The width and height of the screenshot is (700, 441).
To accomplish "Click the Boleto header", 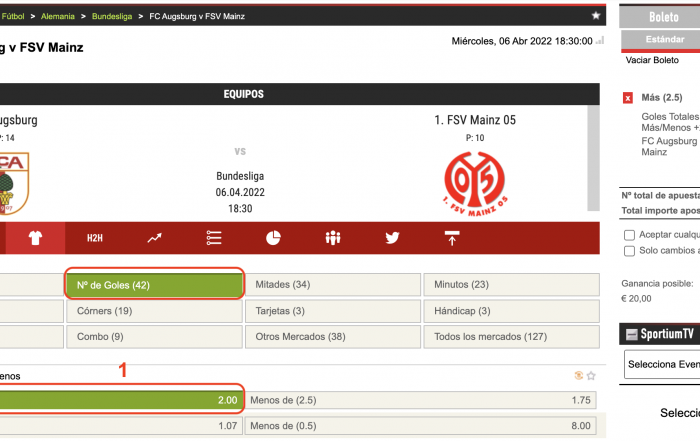I will point(660,17).
